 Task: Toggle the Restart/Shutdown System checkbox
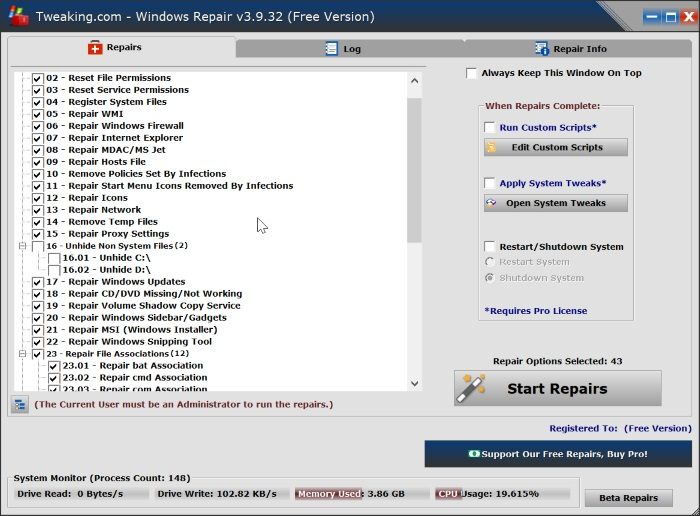pyautogui.click(x=490, y=247)
